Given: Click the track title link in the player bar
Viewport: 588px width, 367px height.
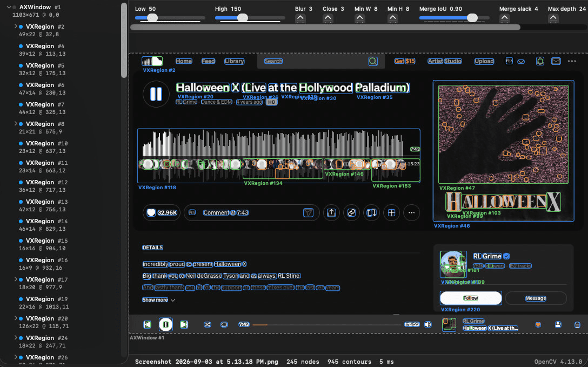Looking at the screenshot, I should pos(490,328).
